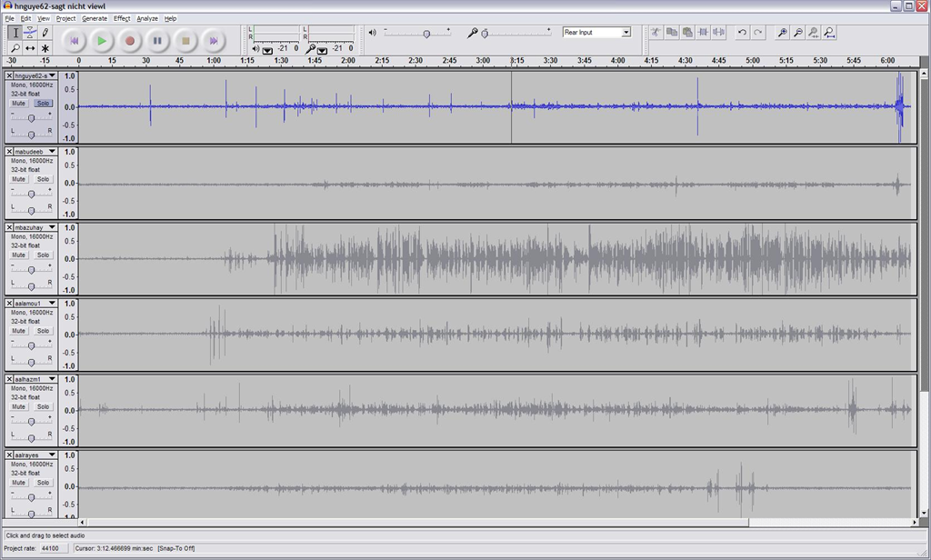Open the Effect menu
Image resolution: width=931 pixels, height=560 pixels.
tap(122, 18)
